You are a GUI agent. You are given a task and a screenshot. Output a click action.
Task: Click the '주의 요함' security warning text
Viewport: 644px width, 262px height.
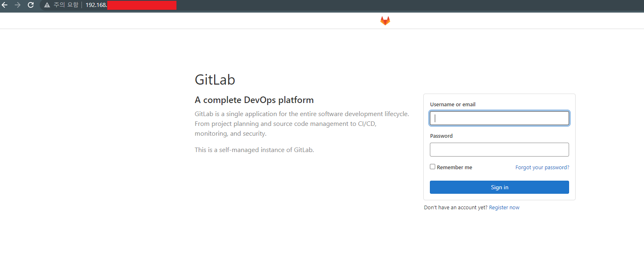click(x=66, y=5)
